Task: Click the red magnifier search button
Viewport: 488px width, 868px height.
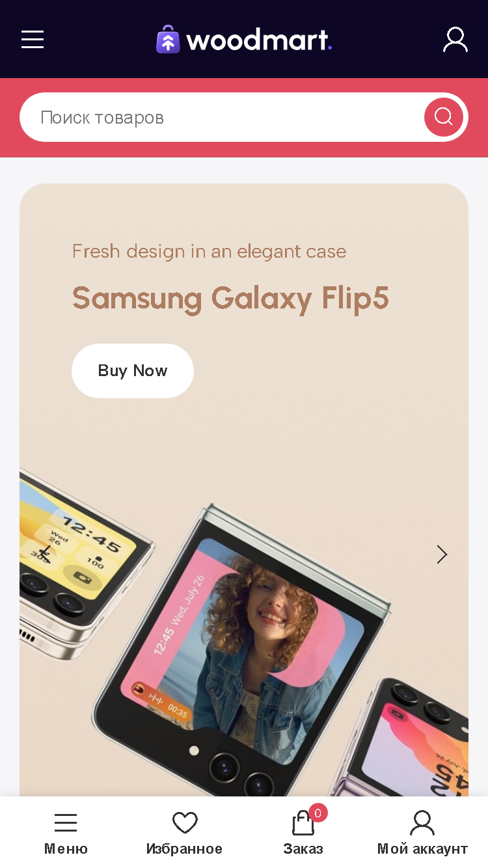Action: (444, 117)
